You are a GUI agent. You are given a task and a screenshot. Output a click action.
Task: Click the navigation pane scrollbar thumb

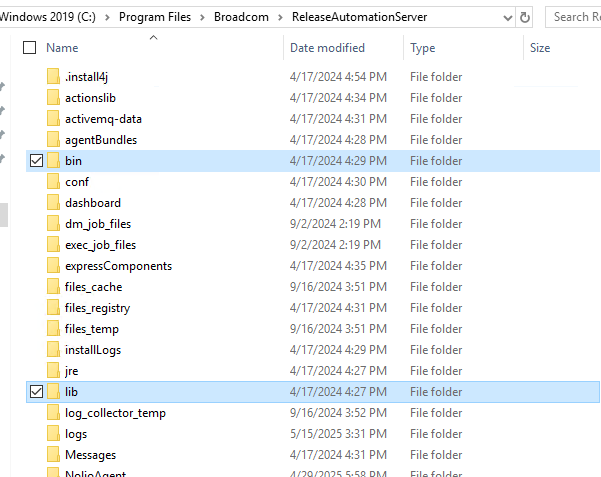(3, 215)
